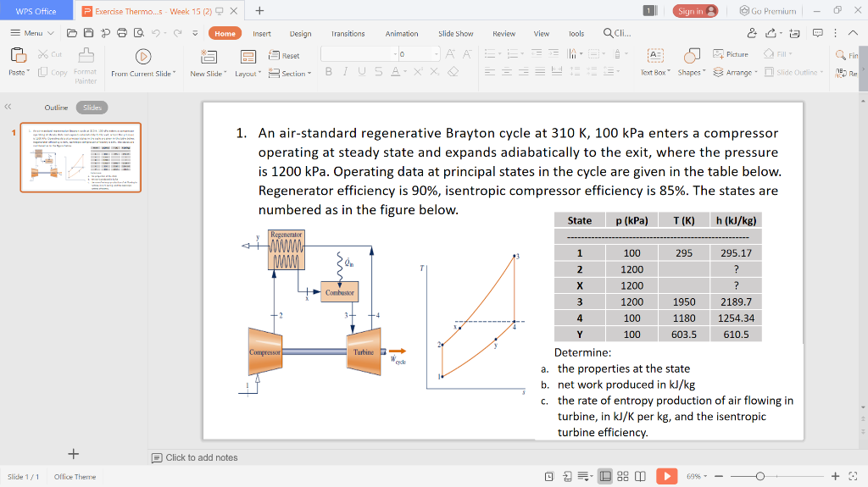868x487 pixels.
Task: Open the Slide Show tab
Action: tap(455, 33)
